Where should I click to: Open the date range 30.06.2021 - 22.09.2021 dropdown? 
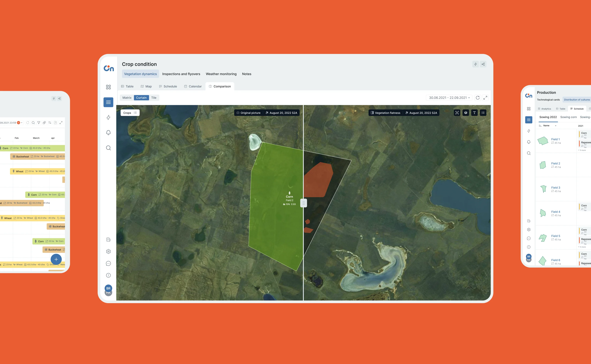449,98
